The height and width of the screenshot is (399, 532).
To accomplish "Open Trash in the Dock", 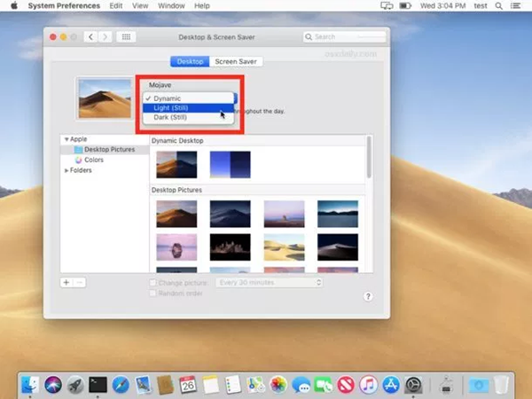I will tap(501, 385).
